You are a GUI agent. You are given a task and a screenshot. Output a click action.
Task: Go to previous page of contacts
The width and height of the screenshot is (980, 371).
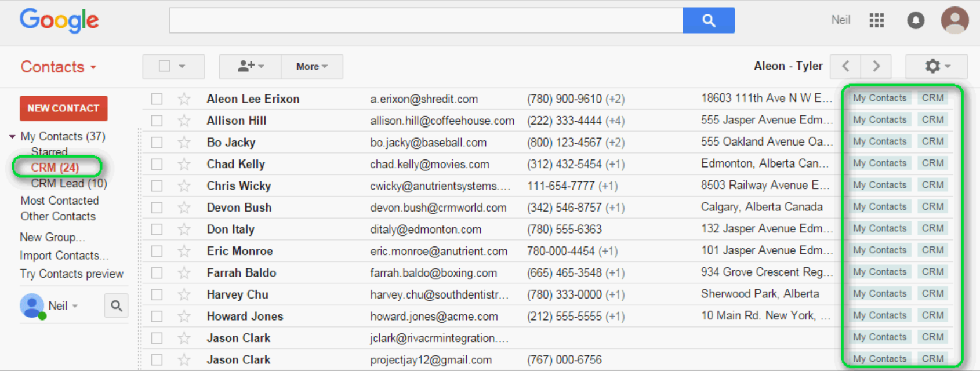coord(845,66)
